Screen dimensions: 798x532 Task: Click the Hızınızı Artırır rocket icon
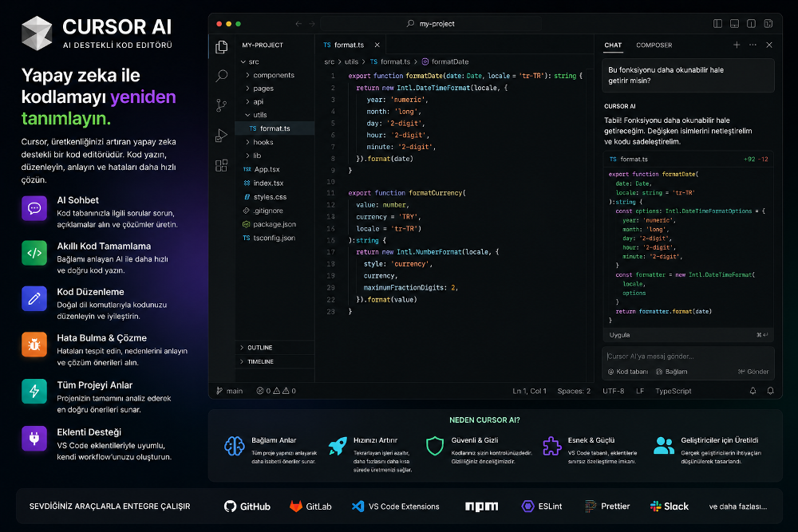(x=338, y=446)
